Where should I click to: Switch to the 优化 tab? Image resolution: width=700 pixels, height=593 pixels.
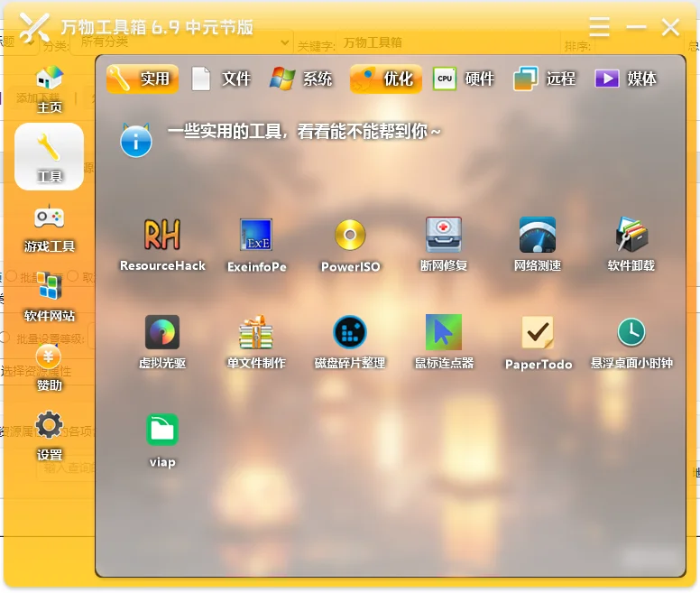(x=386, y=79)
